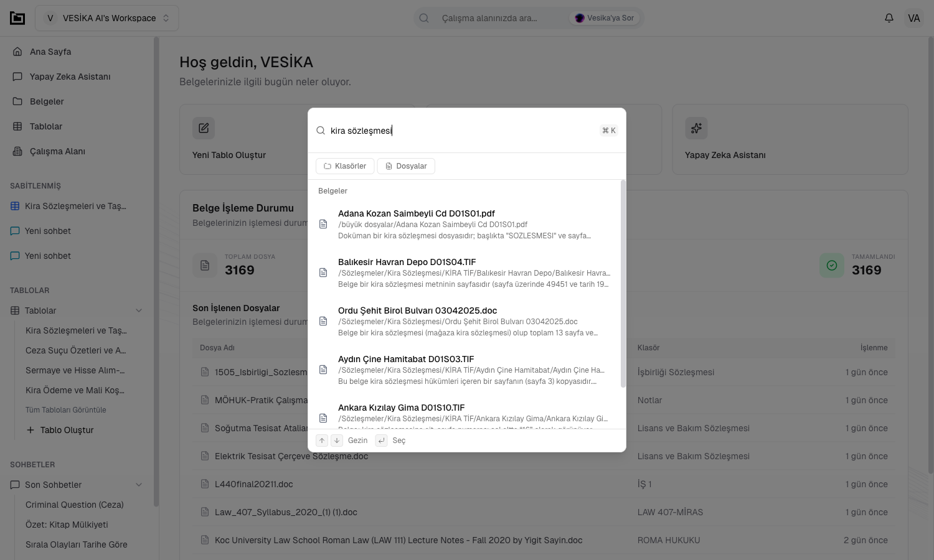This screenshot has height=560, width=934.
Task: Click the sparkle icon on Yapay Zeka Asistanı card
Action: (696, 128)
